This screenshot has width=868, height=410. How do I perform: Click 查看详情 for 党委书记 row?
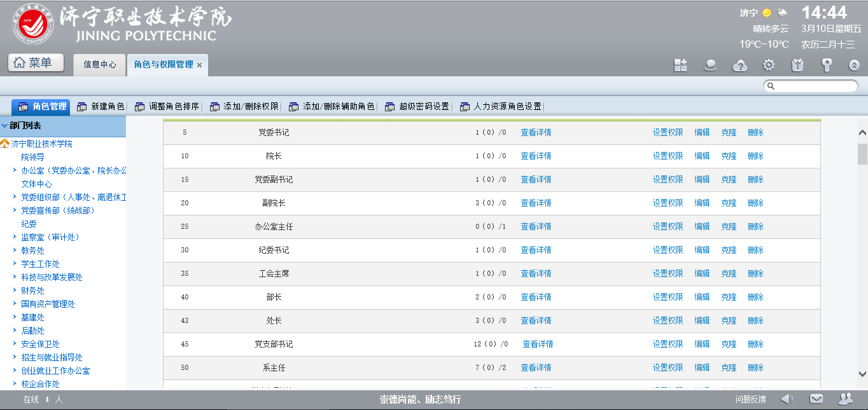click(536, 133)
